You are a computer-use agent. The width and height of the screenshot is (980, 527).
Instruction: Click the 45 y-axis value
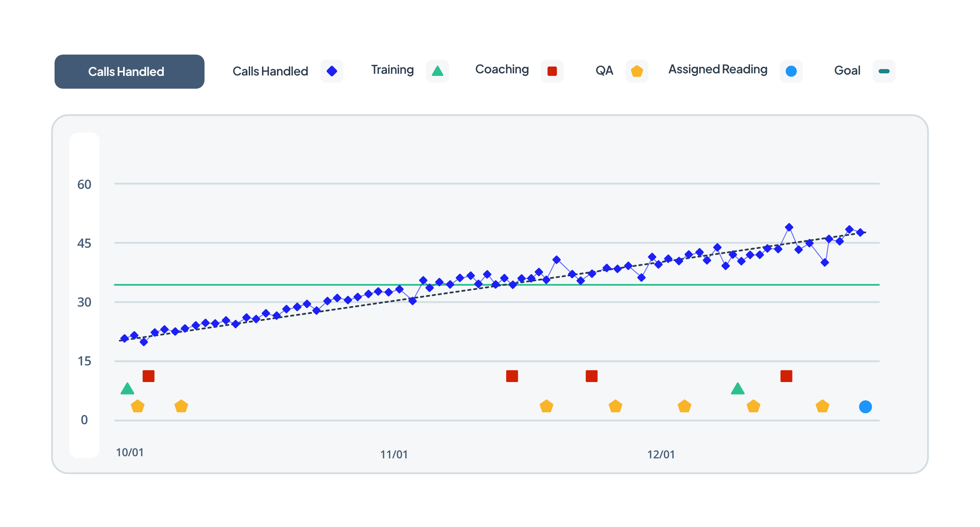click(x=84, y=243)
